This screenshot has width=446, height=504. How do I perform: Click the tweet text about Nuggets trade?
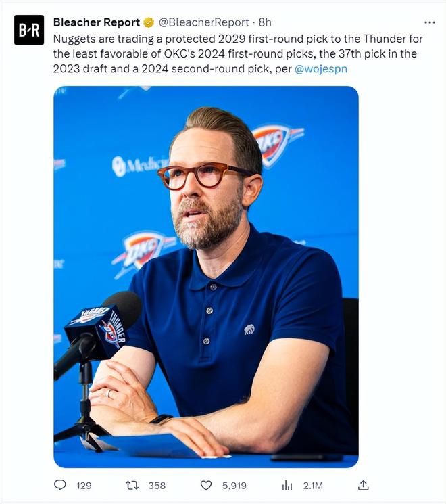point(238,53)
